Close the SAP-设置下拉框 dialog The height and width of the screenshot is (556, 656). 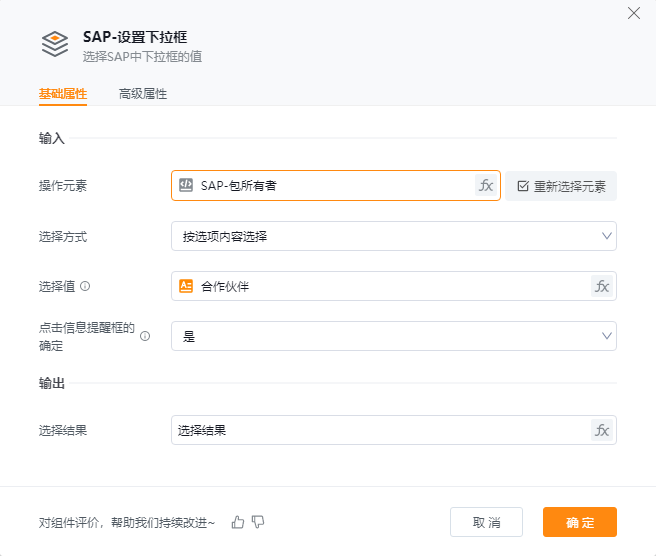[634, 13]
